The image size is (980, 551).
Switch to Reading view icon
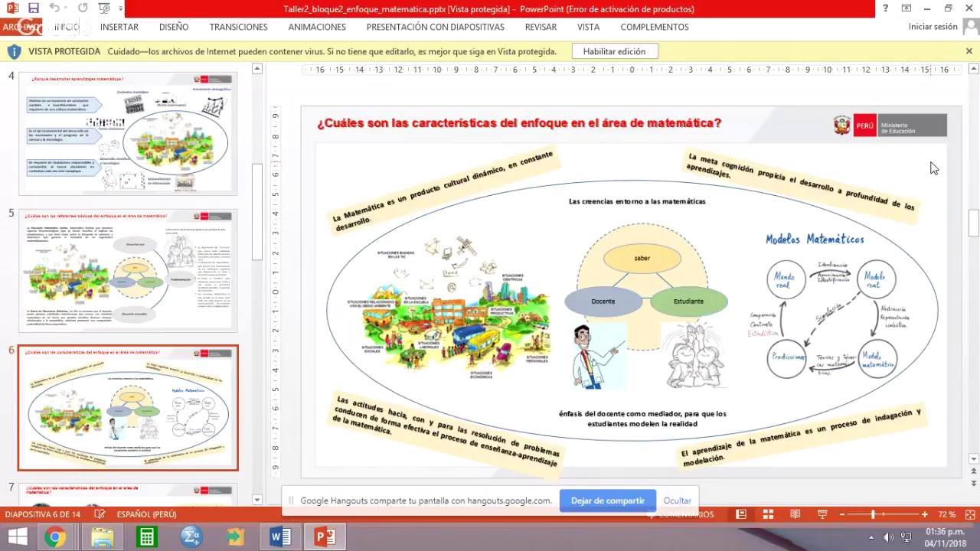point(795,514)
